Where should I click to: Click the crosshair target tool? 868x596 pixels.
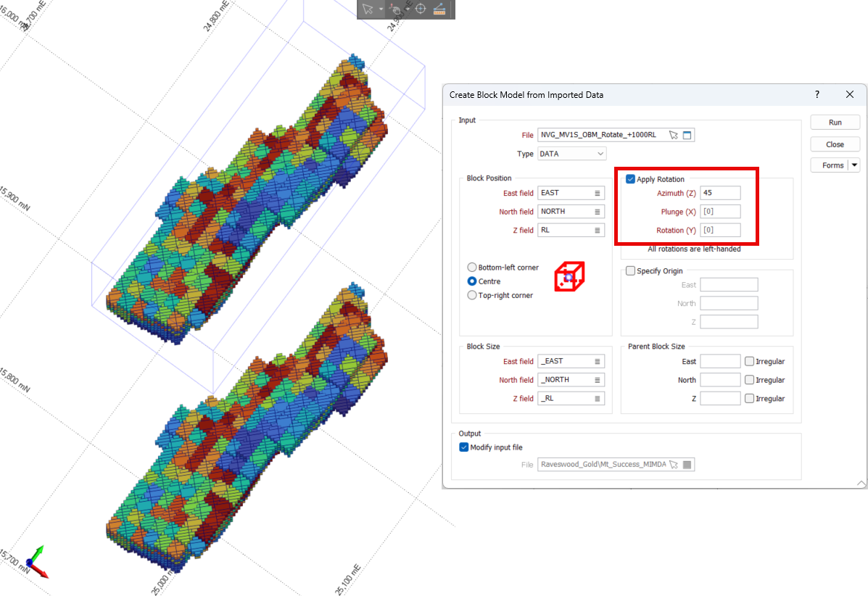(420, 9)
